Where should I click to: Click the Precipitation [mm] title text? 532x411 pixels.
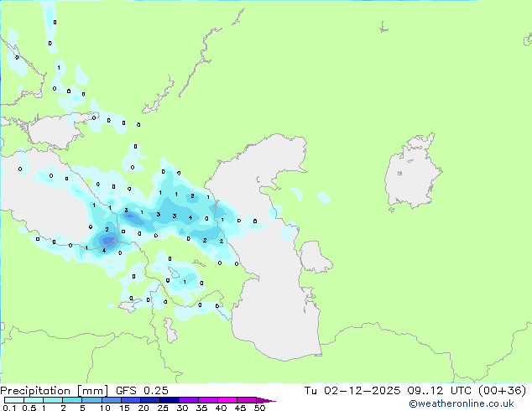pyautogui.click(x=54, y=391)
